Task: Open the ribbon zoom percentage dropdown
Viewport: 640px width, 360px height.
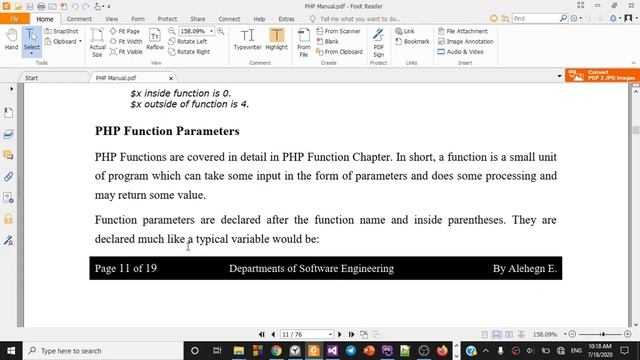Action: (211, 31)
